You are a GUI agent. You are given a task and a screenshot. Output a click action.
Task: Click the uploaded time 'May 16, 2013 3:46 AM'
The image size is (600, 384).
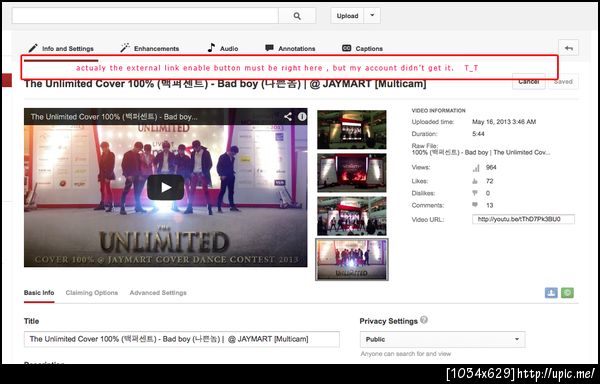point(504,122)
